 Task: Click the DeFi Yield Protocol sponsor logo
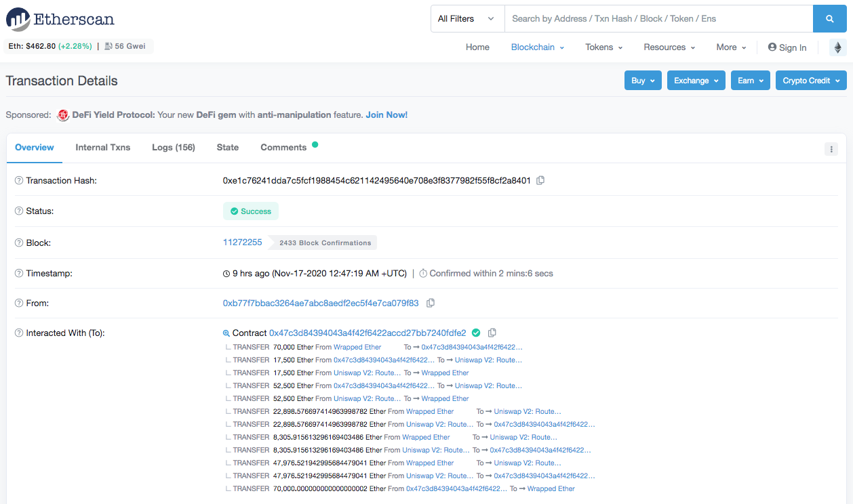63,115
